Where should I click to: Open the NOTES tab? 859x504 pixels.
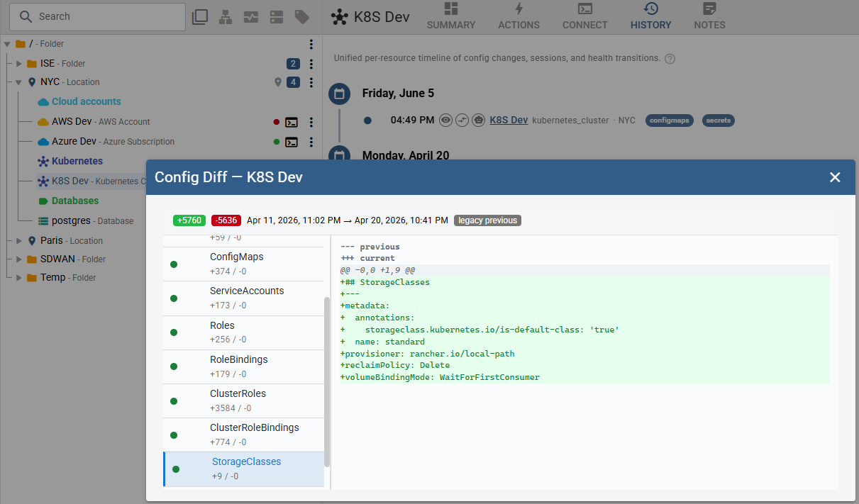709,16
